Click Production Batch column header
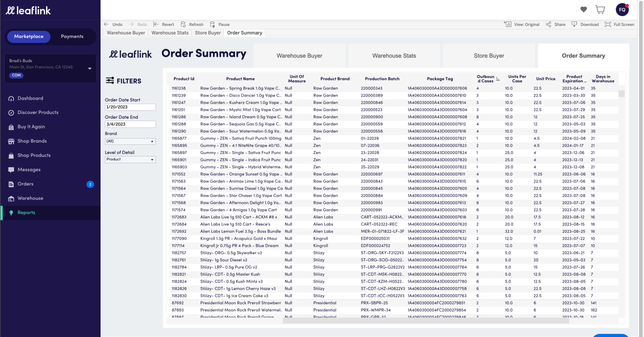This screenshot has width=644, height=337. click(382, 79)
